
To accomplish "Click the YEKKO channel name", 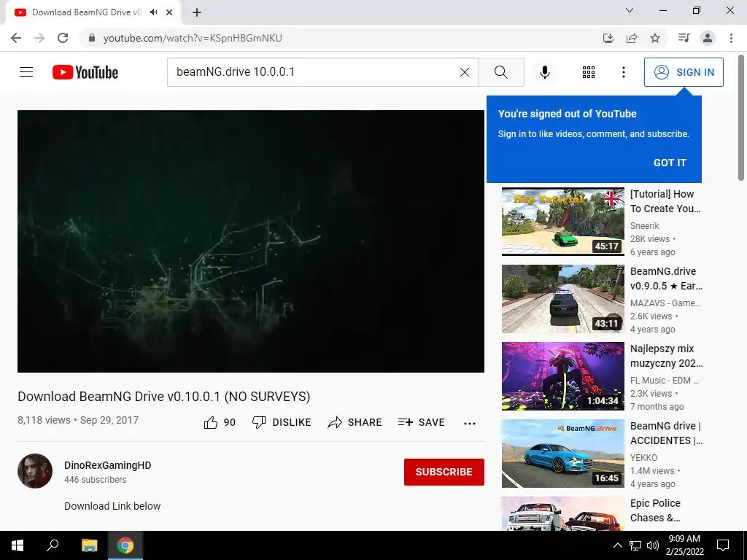I will [x=643, y=458].
